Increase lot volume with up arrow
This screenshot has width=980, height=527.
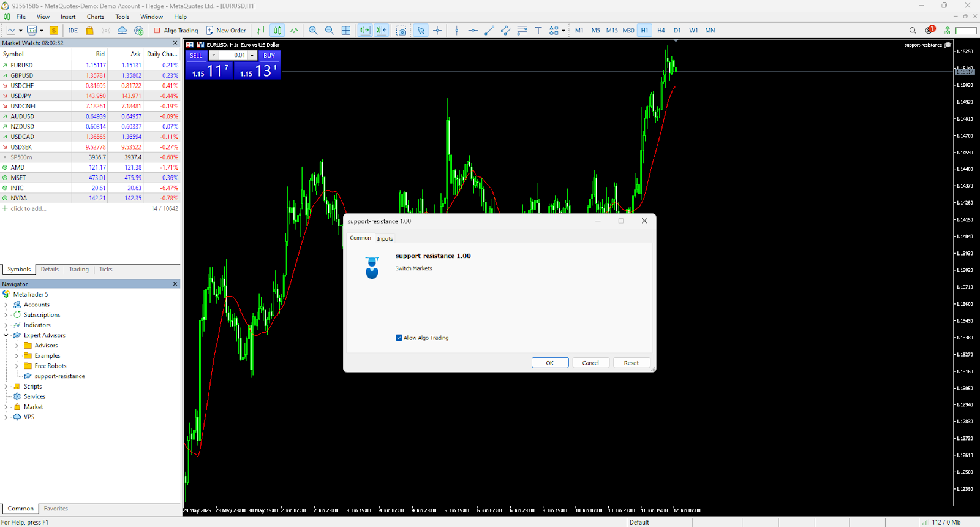[252, 55]
